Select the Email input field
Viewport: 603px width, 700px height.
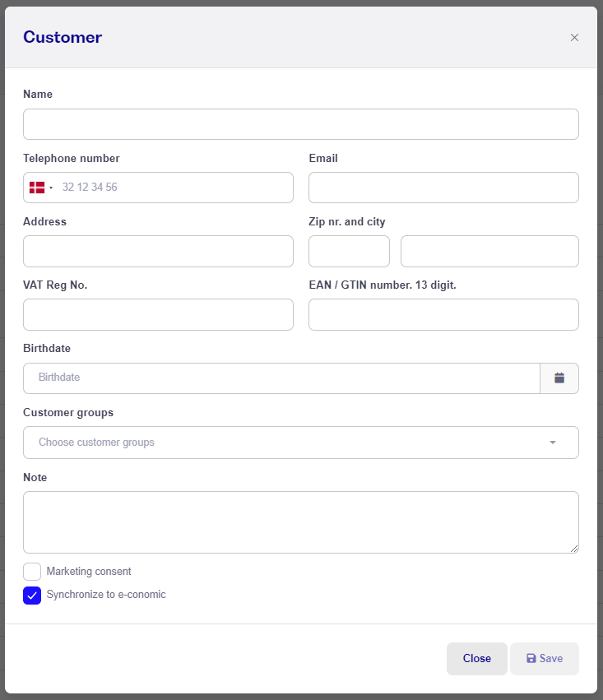pyautogui.click(x=443, y=188)
